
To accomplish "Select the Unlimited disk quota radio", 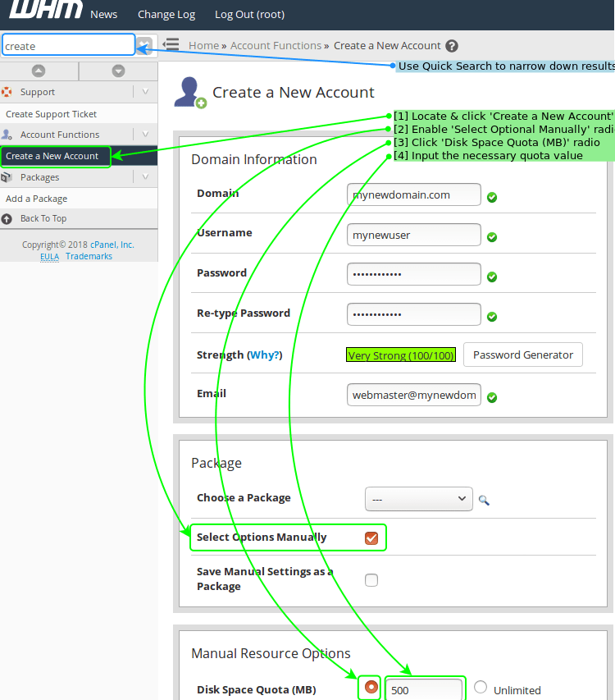I will (481, 688).
